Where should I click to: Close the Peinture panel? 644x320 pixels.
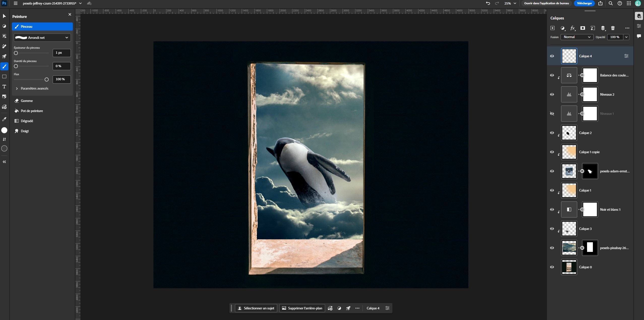(70, 14)
